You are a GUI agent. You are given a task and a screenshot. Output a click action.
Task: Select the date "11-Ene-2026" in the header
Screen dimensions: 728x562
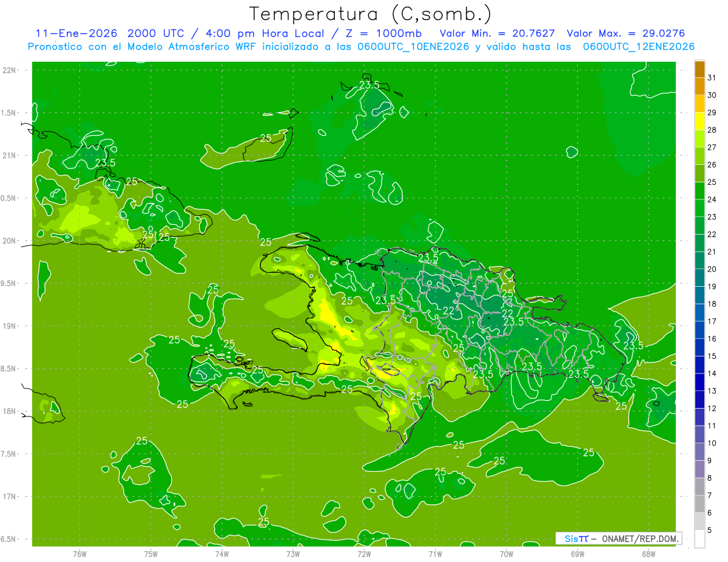point(77,34)
